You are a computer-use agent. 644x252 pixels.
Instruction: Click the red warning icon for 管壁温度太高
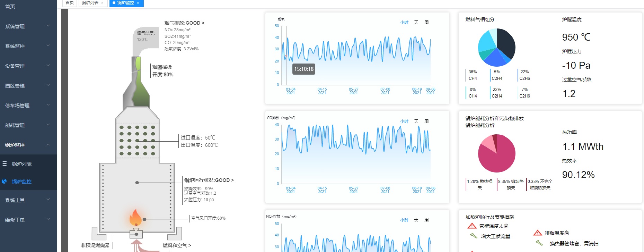click(x=471, y=226)
